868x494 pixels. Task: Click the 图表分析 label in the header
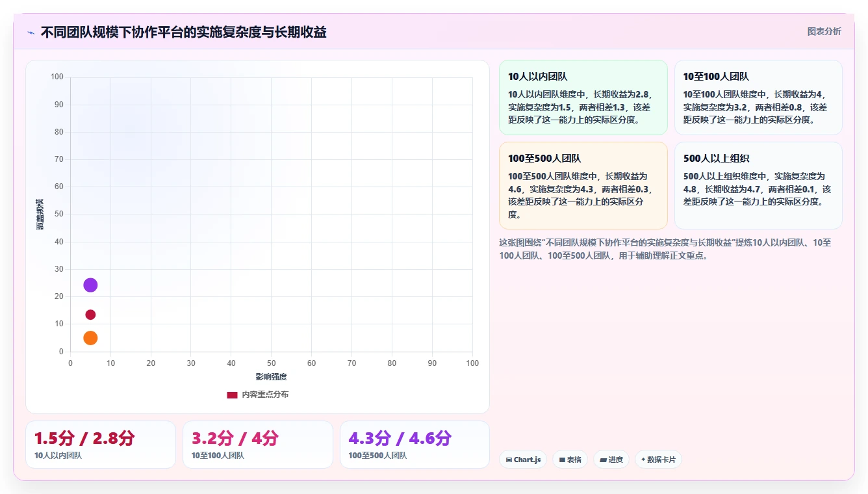[x=824, y=31]
